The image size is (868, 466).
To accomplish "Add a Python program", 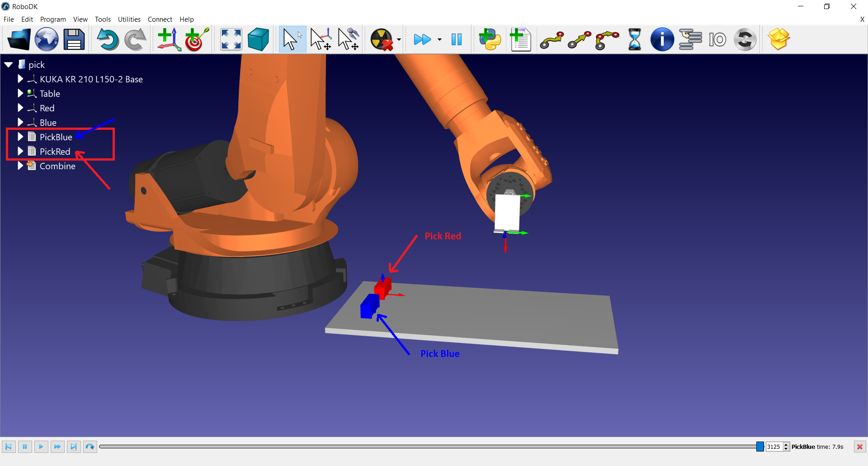I will click(x=490, y=39).
